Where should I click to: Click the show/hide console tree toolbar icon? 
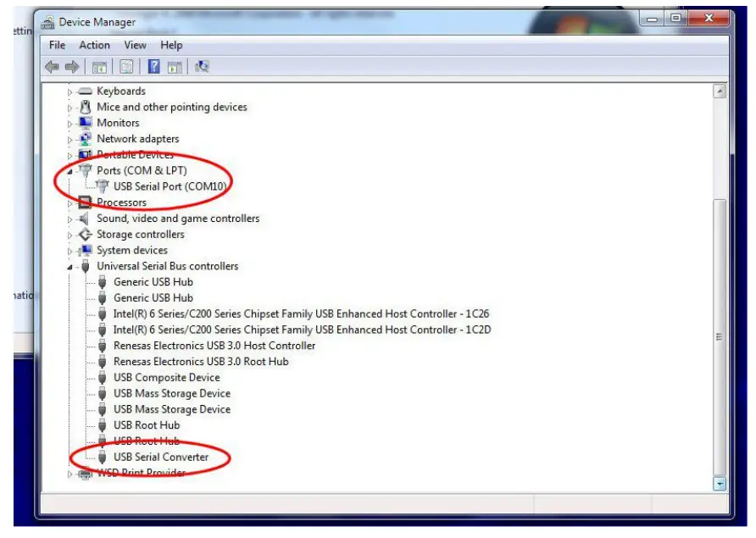99,67
